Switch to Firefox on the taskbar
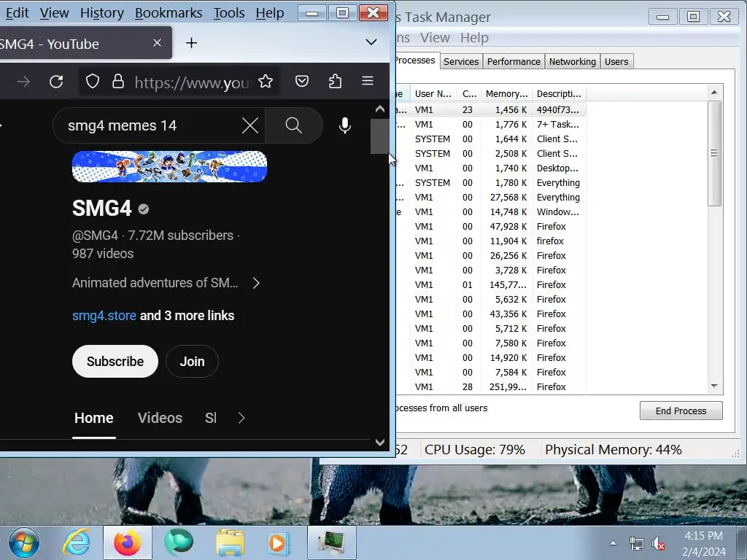Screen dimensions: 747x560 (128, 542)
